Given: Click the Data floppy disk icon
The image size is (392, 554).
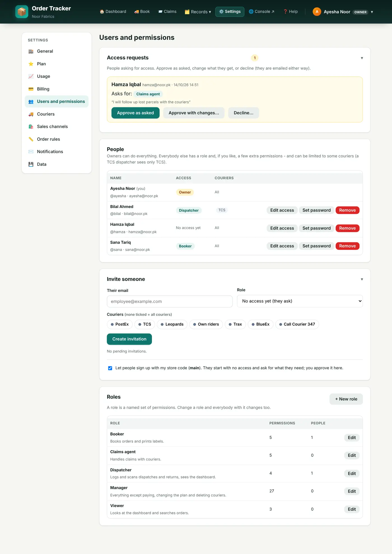Looking at the screenshot, I should [31, 164].
